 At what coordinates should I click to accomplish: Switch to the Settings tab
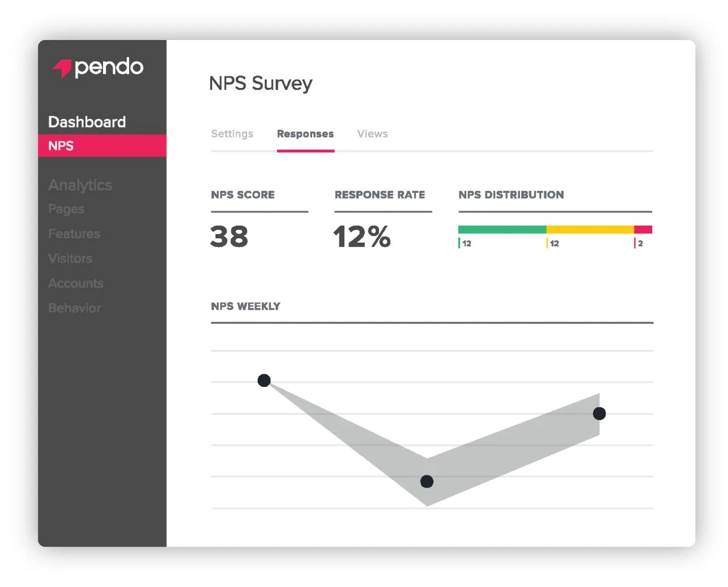click(x=232, y=134)
